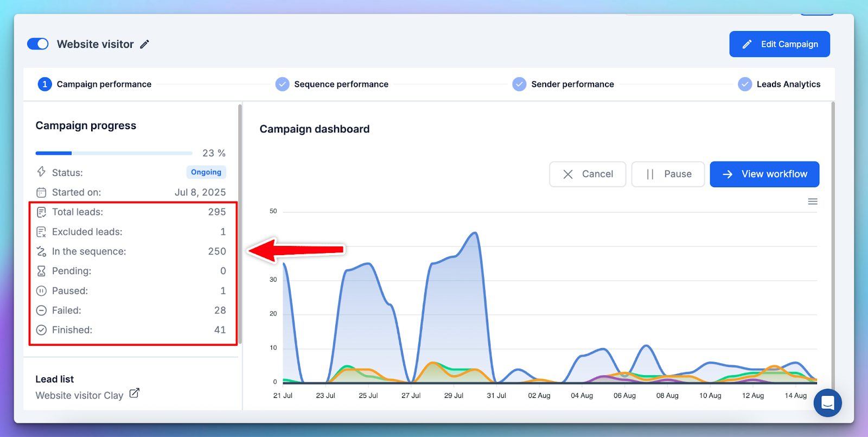The width and height of the screenshot is (868, 437).
Task: Click the Lead list heading
Action: [55, 379]
